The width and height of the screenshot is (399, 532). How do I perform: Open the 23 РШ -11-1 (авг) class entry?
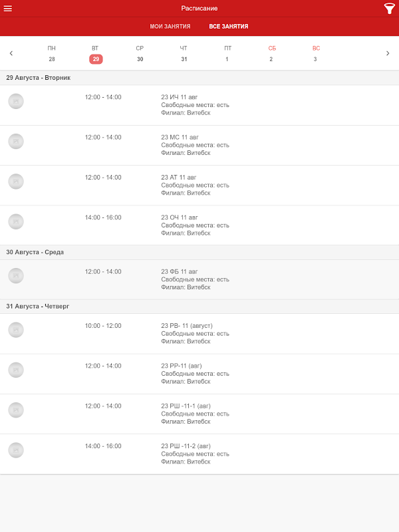click(199, 414)
